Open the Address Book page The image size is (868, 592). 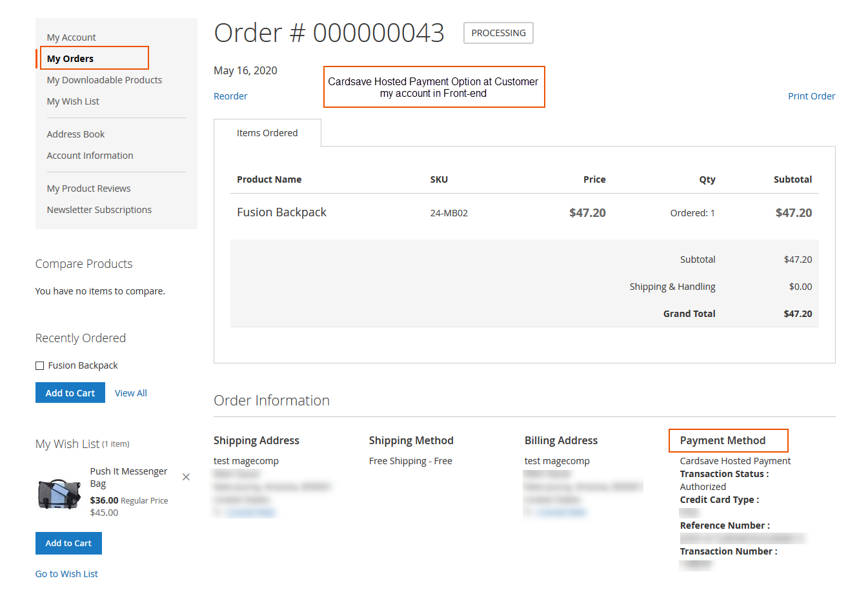coord(76,134)
